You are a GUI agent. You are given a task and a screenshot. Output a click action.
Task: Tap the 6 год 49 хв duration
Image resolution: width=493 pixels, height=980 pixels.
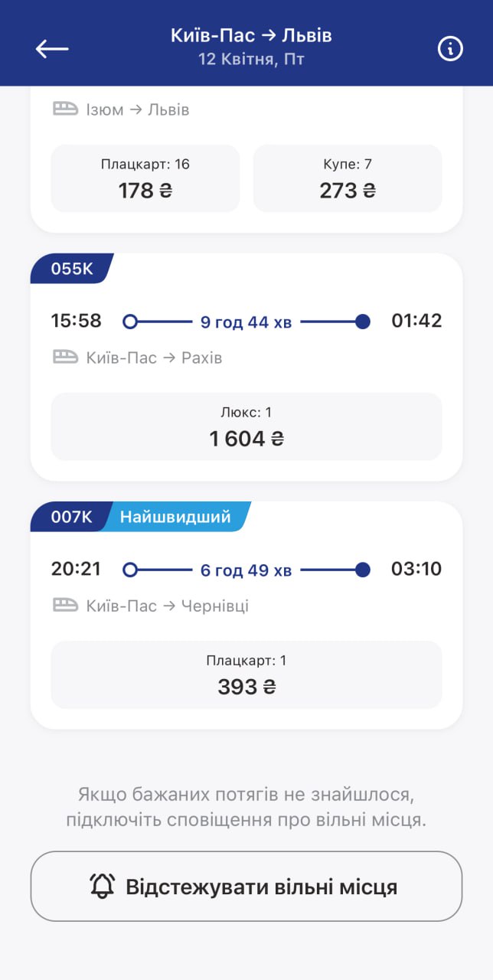(246, 570)
